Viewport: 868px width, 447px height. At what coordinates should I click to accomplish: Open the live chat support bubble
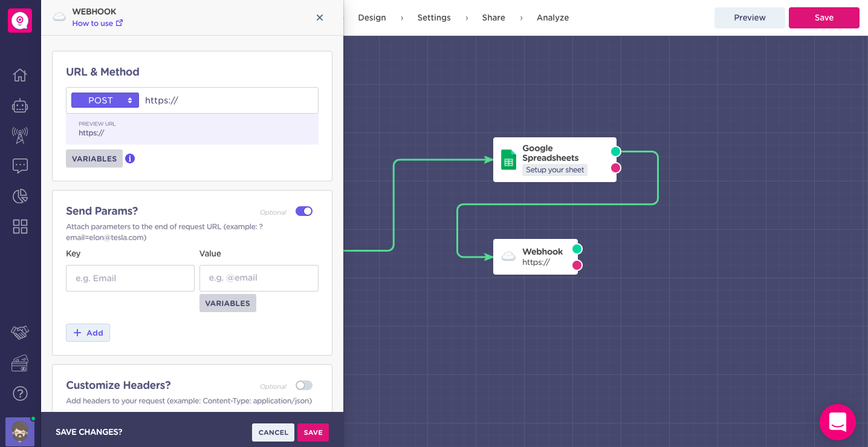837,422
